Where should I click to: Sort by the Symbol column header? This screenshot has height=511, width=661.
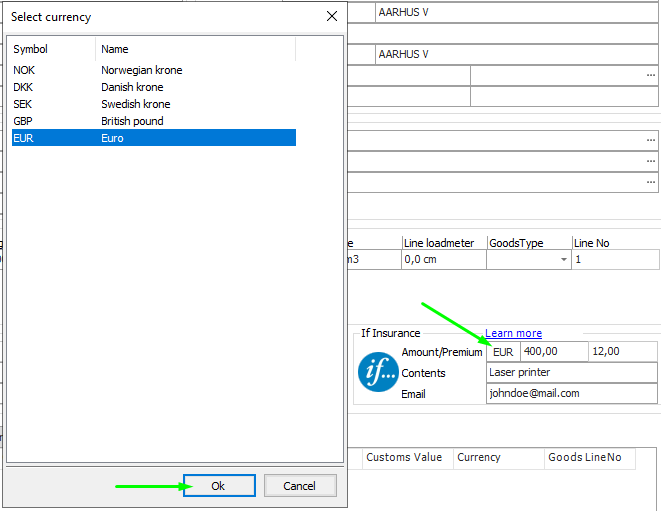[51, 49]
